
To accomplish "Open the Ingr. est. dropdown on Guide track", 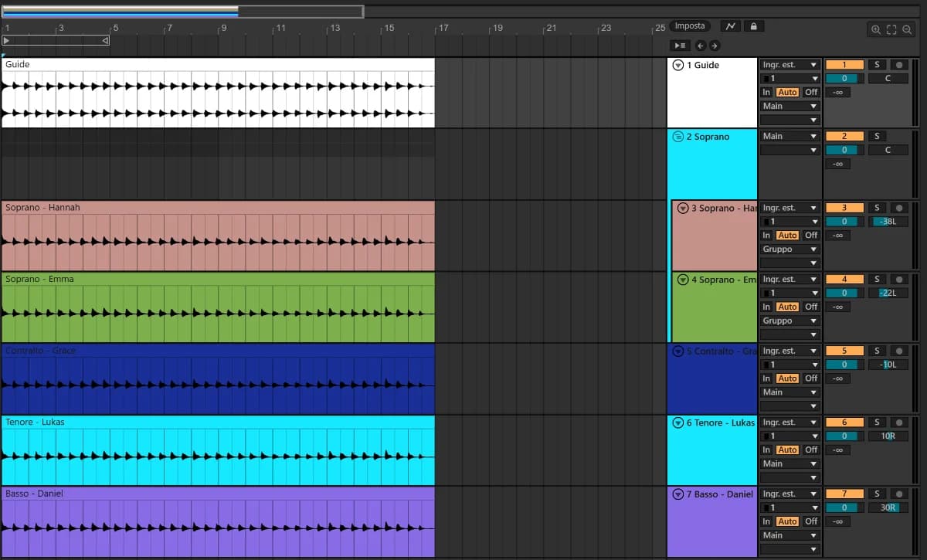I will [x=789, y=65].
